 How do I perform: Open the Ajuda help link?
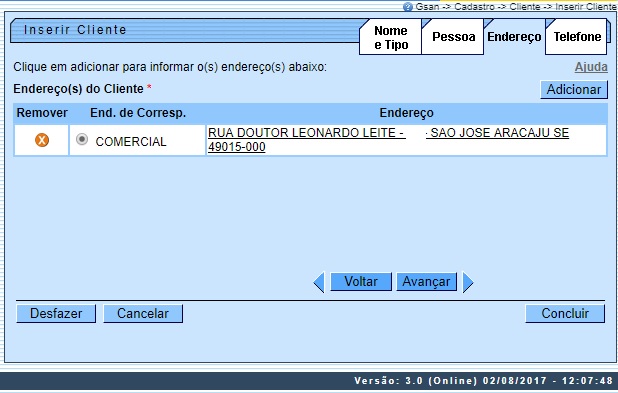pyautogui.click(x=591, y=67)
